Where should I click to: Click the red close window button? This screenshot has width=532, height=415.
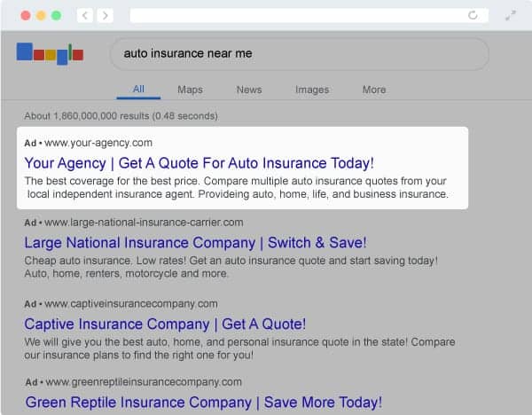[25, 16]
